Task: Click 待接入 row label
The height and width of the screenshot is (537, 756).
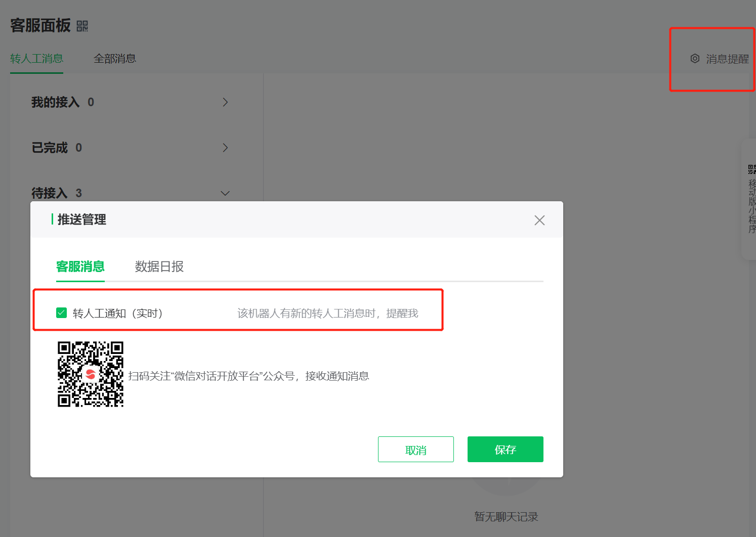Action: pos(50,193)
